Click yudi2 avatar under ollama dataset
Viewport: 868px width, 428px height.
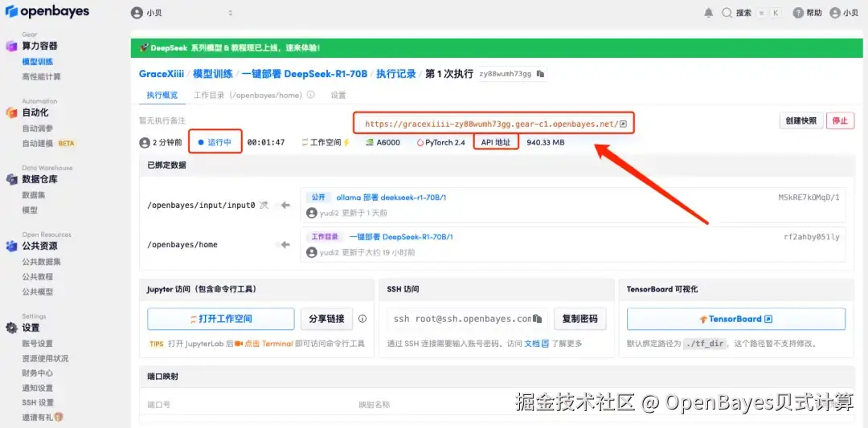(312, 213)
